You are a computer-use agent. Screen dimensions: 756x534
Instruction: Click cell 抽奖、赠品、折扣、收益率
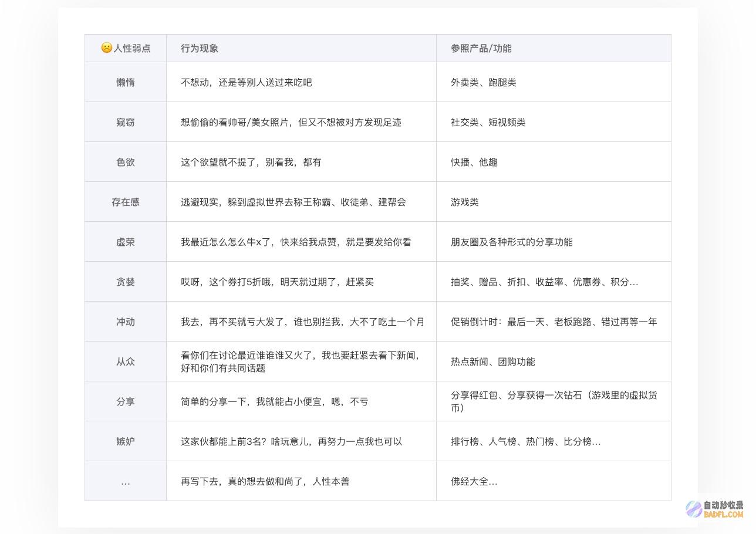[x=553, y=282]
